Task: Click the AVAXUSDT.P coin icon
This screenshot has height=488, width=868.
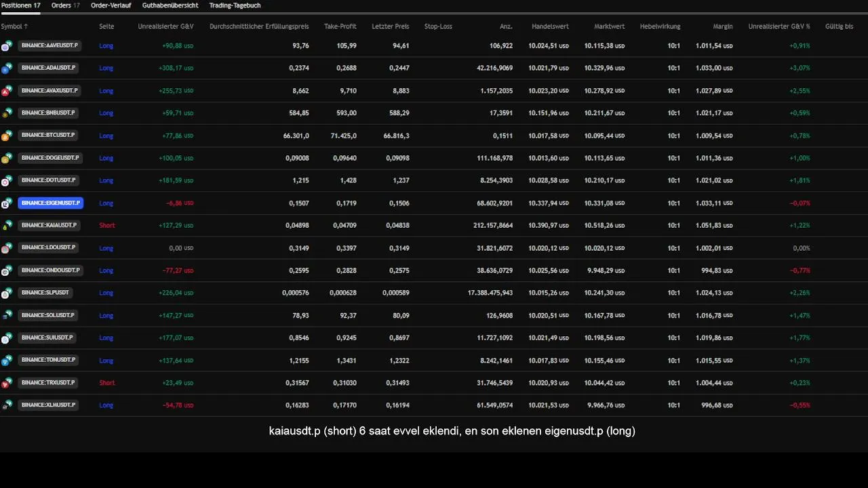Action: (x=7, y=91)
